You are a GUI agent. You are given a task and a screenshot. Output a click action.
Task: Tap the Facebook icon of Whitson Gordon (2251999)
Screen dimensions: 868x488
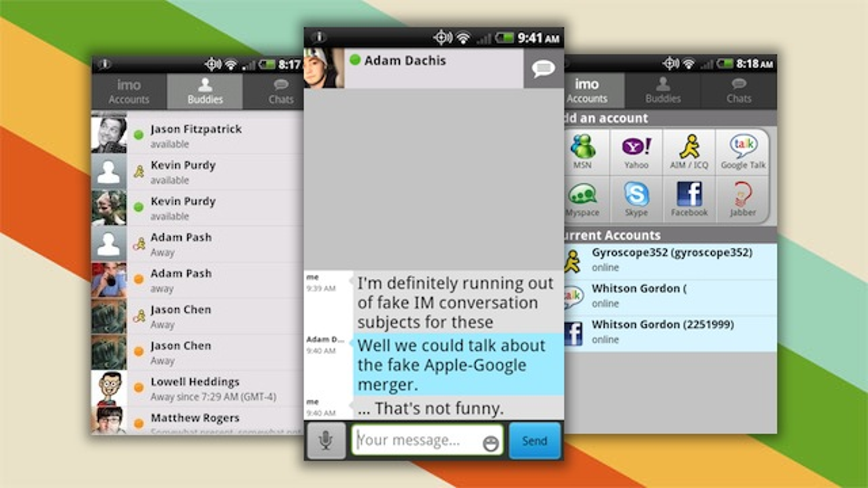(x=573, y=333)
